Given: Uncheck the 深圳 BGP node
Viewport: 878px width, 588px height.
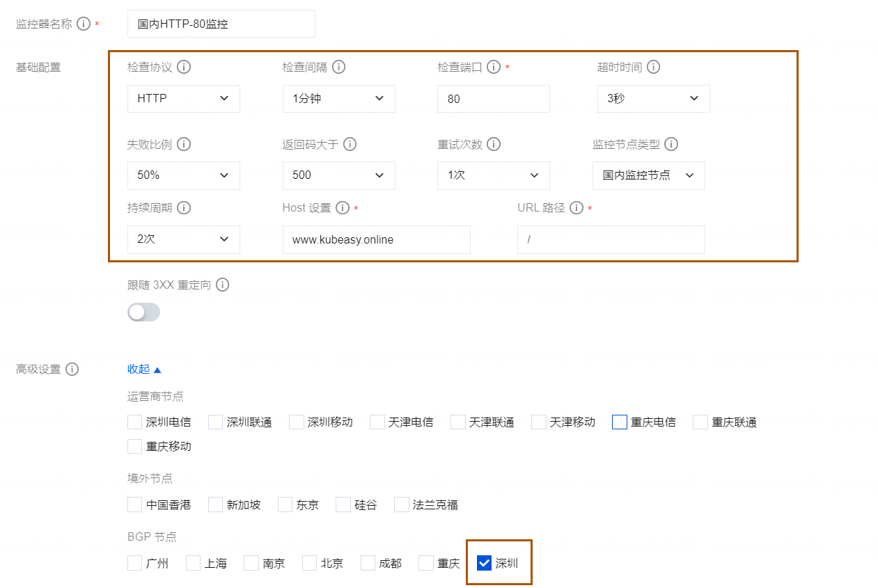Looking at the screenshot, I should tap(484, 563).
